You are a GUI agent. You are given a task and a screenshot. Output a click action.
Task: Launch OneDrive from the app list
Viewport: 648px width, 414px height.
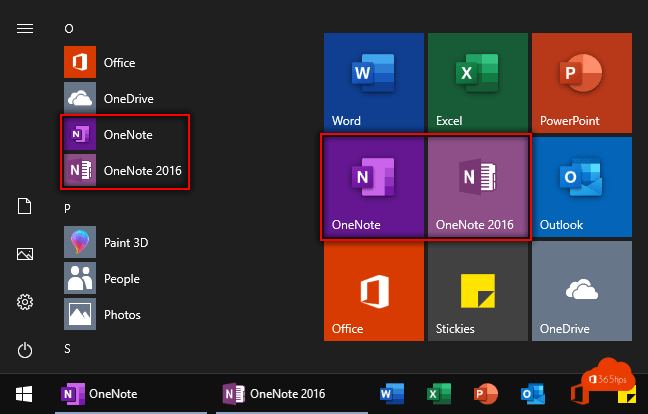(x=109, y=98)
